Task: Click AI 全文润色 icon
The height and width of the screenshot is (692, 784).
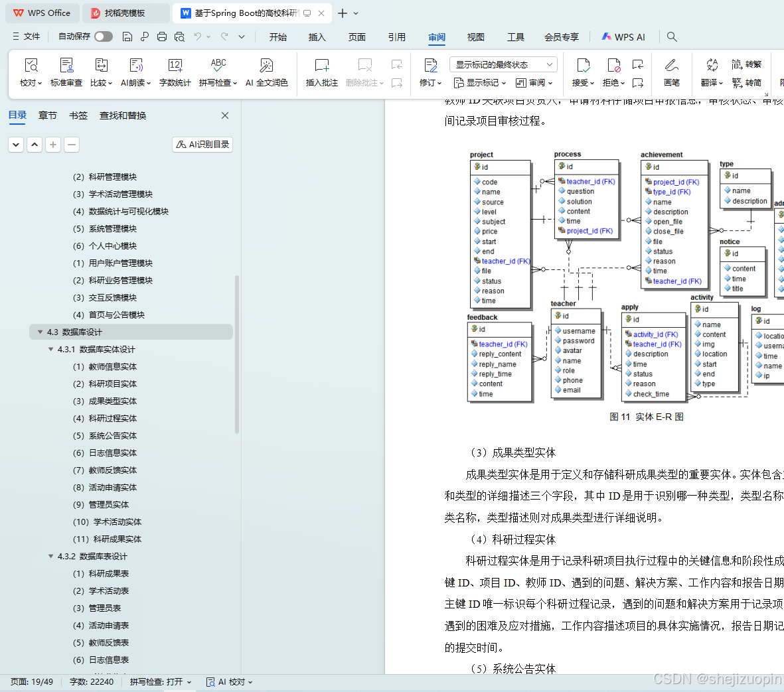Action: tap(266, 66)
